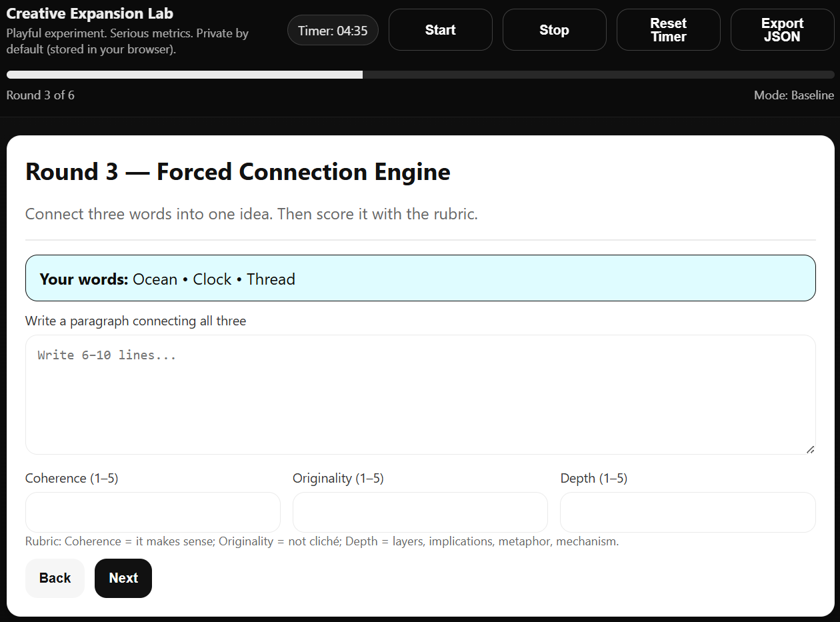The width and height of the screenshot is (840, 622).
Task: Click the 'Round 3 of 6' indicator
Action: click(41, 95)
